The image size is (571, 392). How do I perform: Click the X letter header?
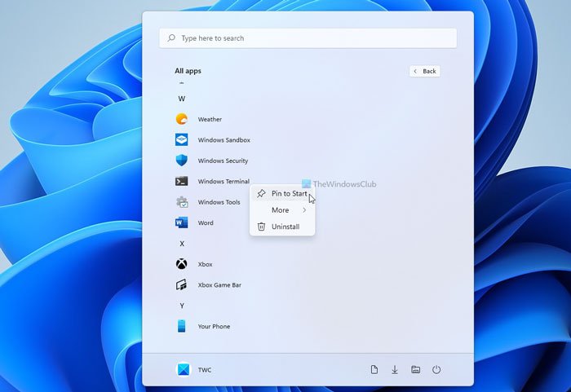pos(182,244)
